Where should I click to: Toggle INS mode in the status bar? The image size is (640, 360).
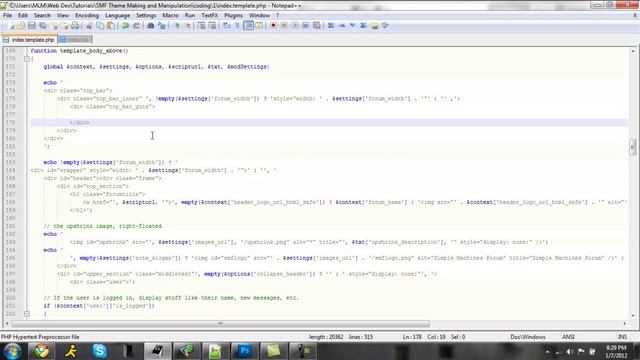point(622,337)
